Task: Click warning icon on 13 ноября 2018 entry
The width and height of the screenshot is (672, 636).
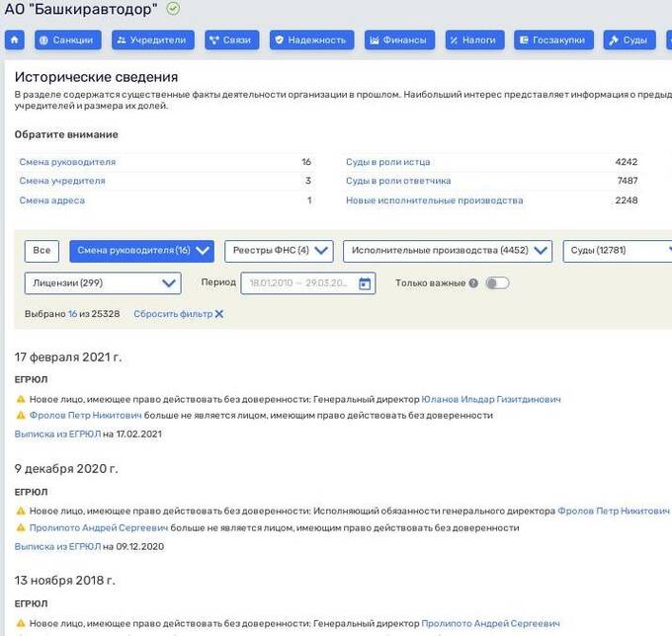Action: [x=21, y=623]
